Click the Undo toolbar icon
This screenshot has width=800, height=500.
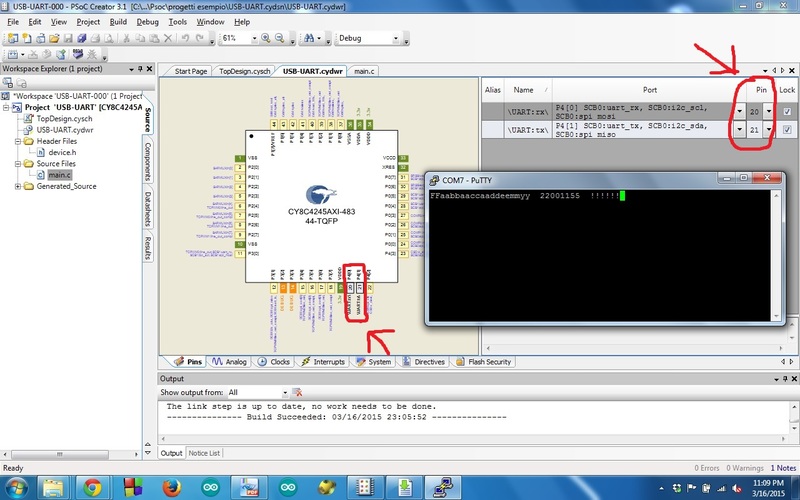185,38
